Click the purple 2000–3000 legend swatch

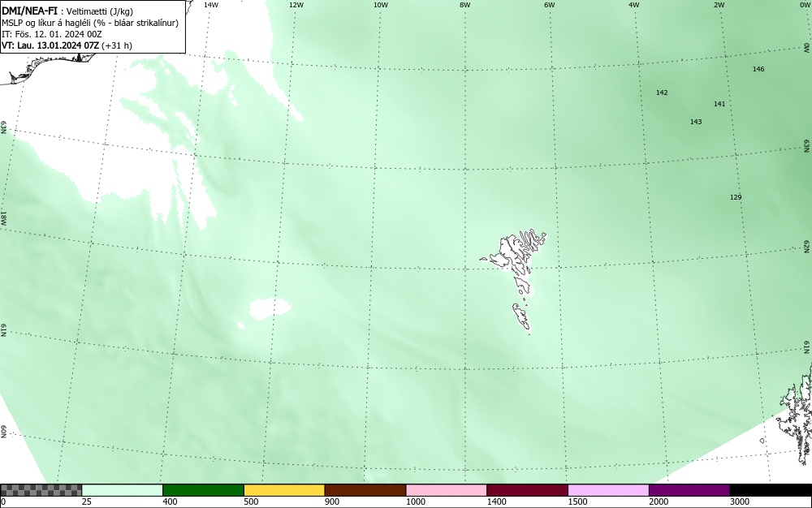pos(689,490)
